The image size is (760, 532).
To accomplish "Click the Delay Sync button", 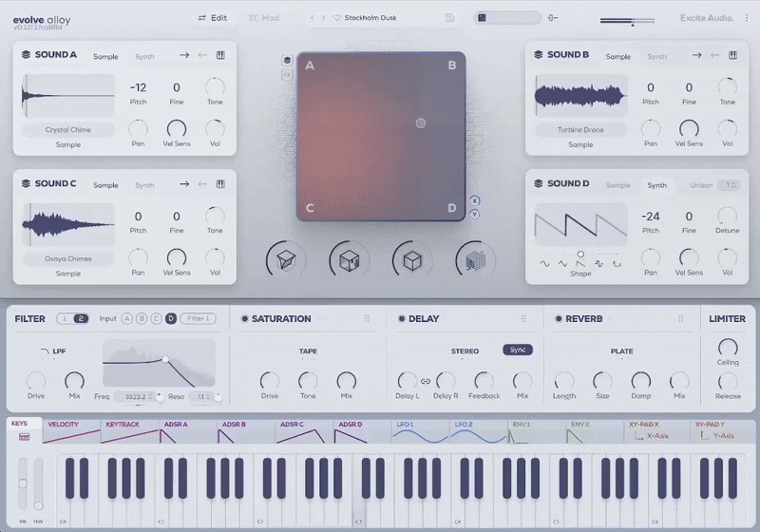I will point(518,351).
